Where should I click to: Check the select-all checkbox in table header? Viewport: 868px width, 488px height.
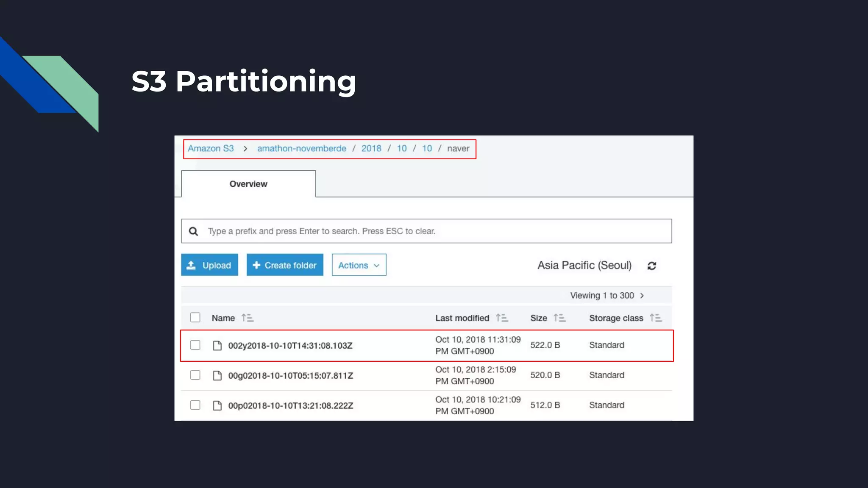(195, 318)
